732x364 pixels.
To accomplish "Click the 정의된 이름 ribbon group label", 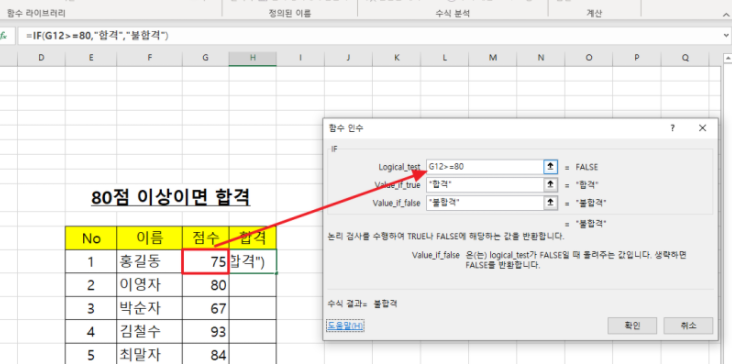I will pos(289,14).
